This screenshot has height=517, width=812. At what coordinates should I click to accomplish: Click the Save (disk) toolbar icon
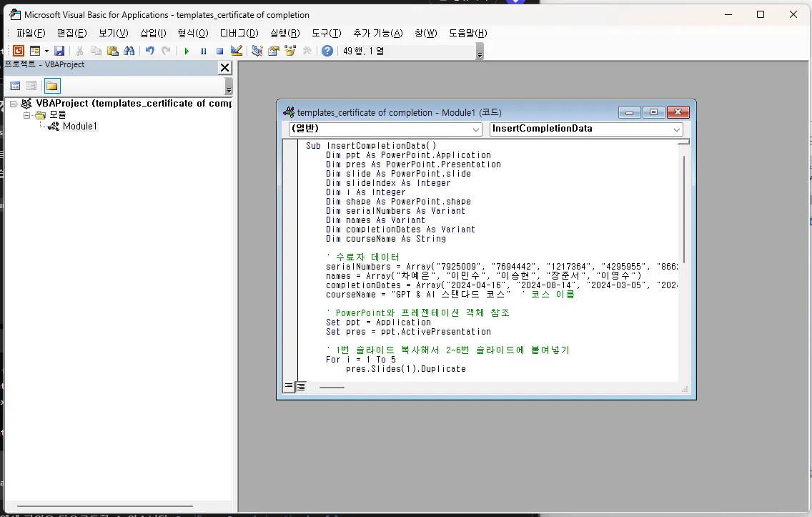[x=59, y=51]
